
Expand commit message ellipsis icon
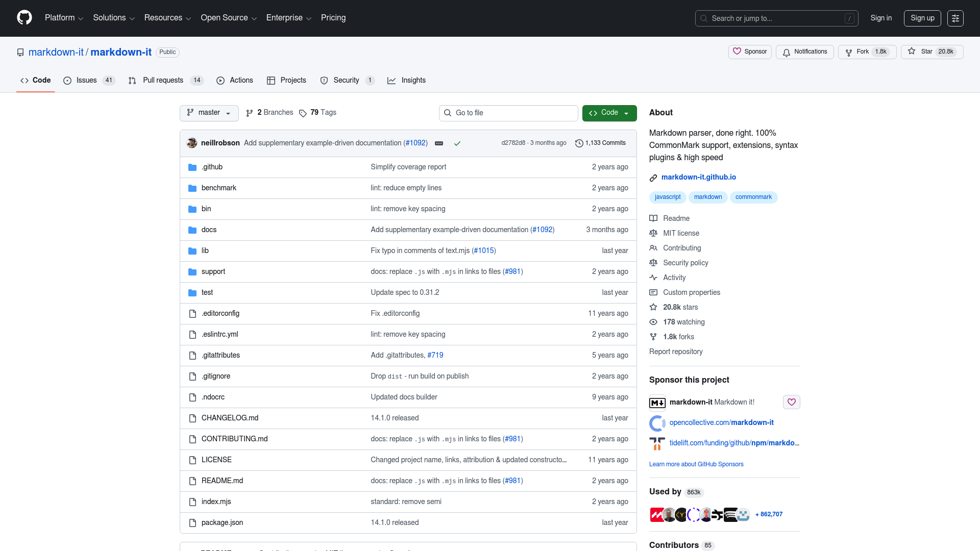tap(438, 143)
